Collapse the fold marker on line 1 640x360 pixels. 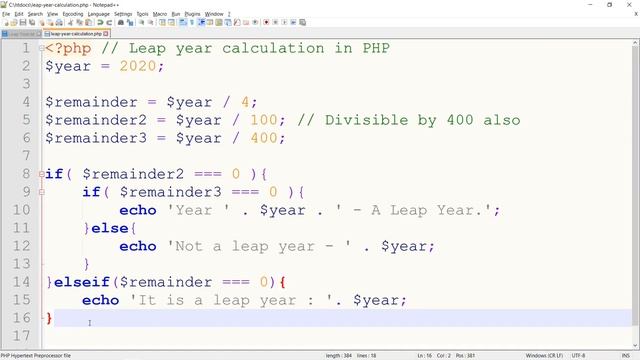pos(42,48)
